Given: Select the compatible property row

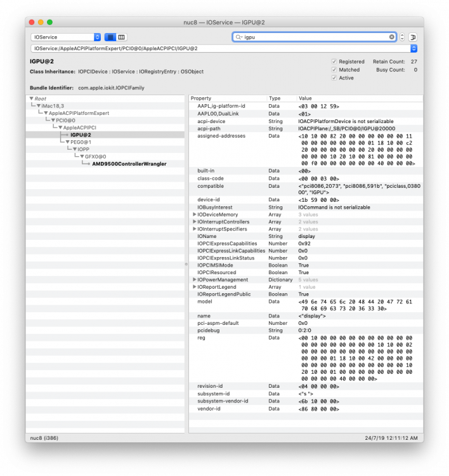Looking at the screenshot, I should point(306,189).
